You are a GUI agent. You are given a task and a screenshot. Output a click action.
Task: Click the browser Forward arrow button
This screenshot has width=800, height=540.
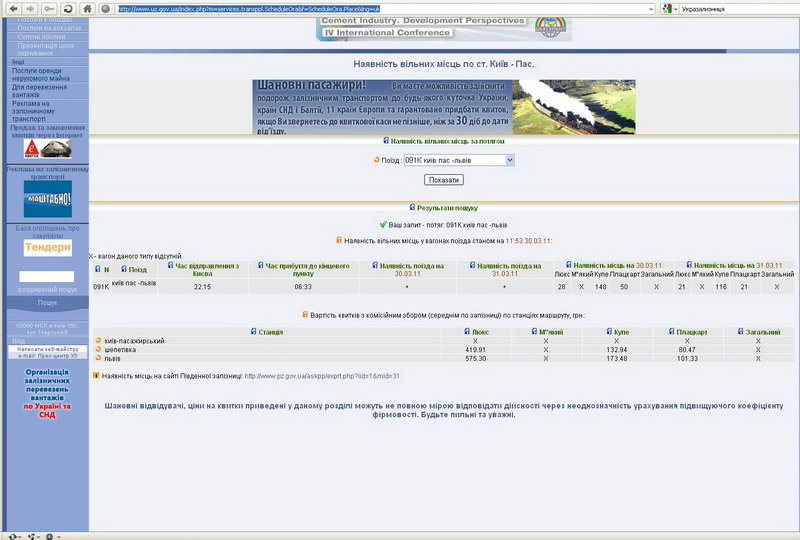(x=30, y=8)
